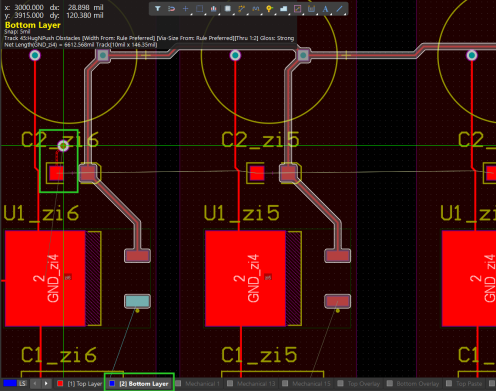Select the C2_zi6 designator text
The height and width of the screenshot is (391, 496).
[60, 139]
